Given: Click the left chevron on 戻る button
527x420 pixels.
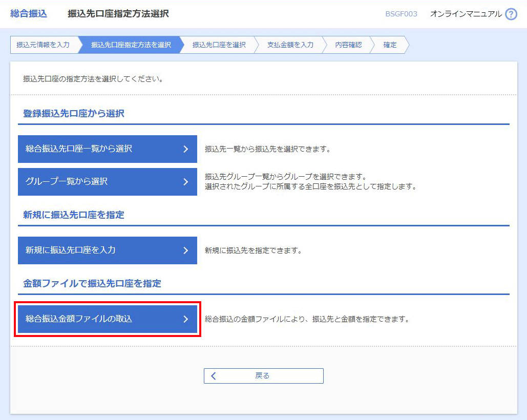Looking at the screenshot, I should click(214, 376).
